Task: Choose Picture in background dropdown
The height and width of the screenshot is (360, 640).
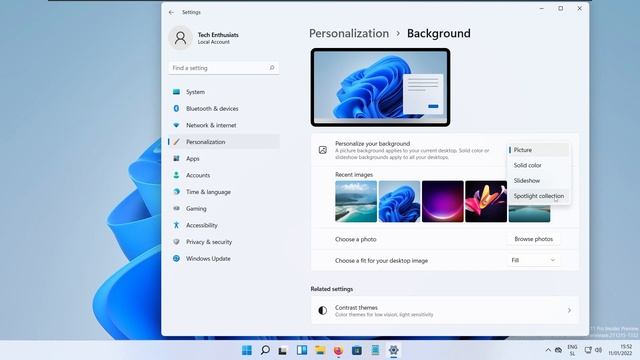Action: 538,150
